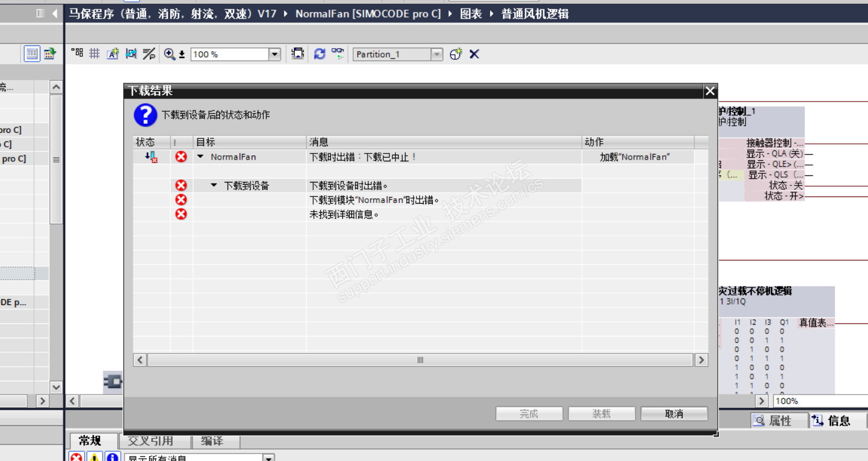The image size is (868, 461).
Task: Click the error icon beside 下载到设备
Action: pyautogui.click(x=181, y=185)
